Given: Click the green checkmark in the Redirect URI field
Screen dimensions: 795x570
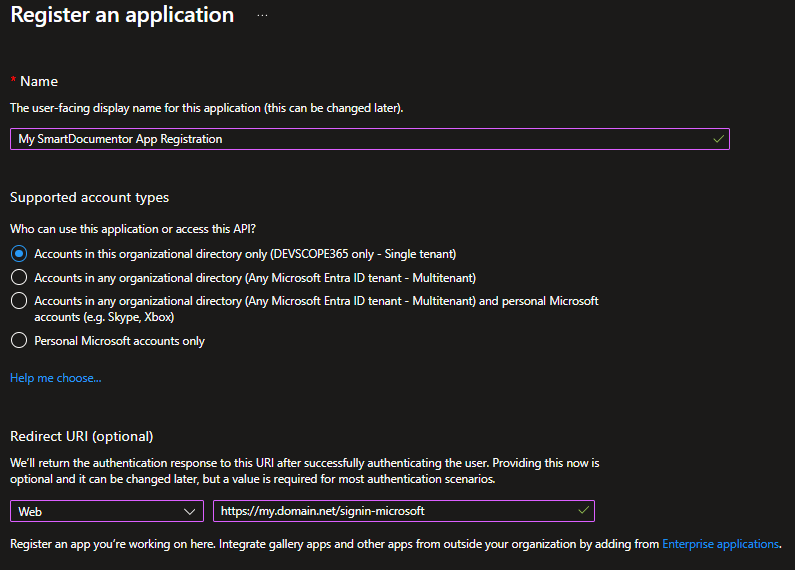Looking at the screenshot, I should 584,511.
